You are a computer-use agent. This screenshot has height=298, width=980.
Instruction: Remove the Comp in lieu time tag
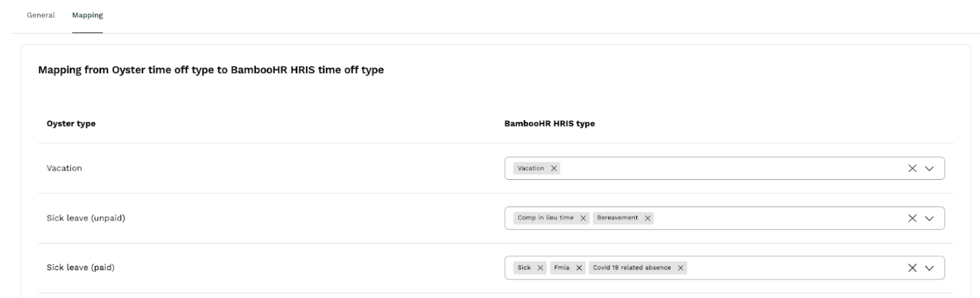[x=584, y=218]
